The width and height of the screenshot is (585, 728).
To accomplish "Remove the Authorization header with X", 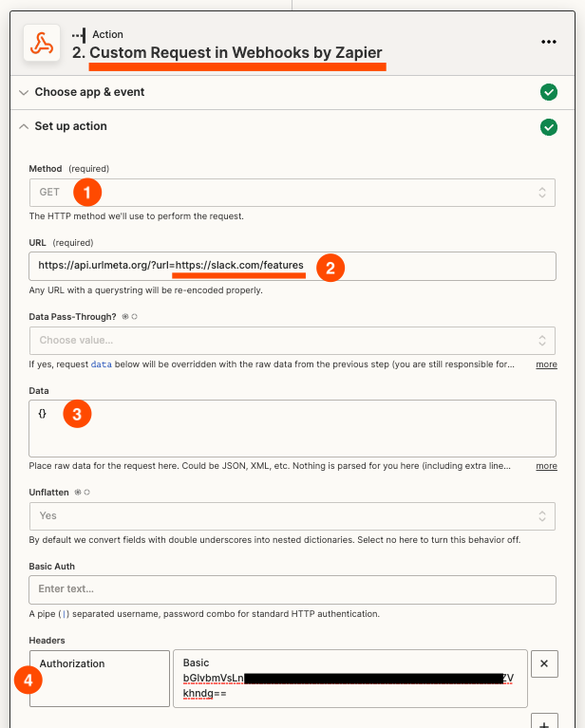I will point(544,663).
